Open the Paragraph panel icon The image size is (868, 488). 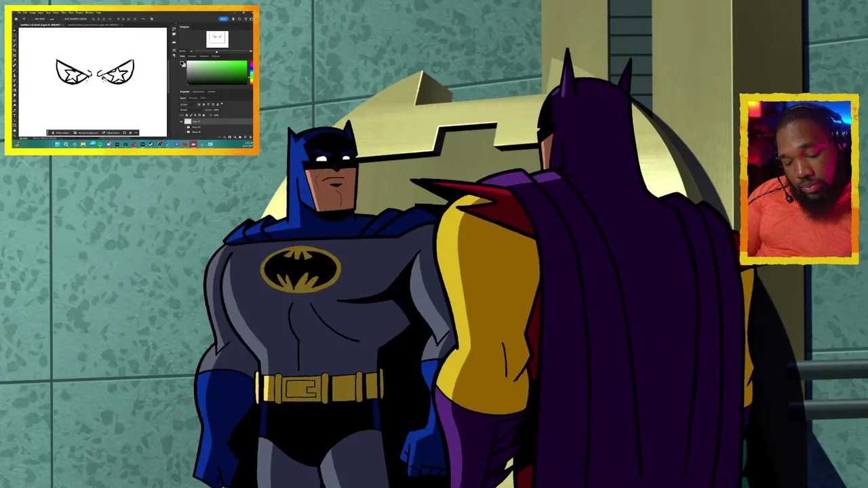point(174,56)
